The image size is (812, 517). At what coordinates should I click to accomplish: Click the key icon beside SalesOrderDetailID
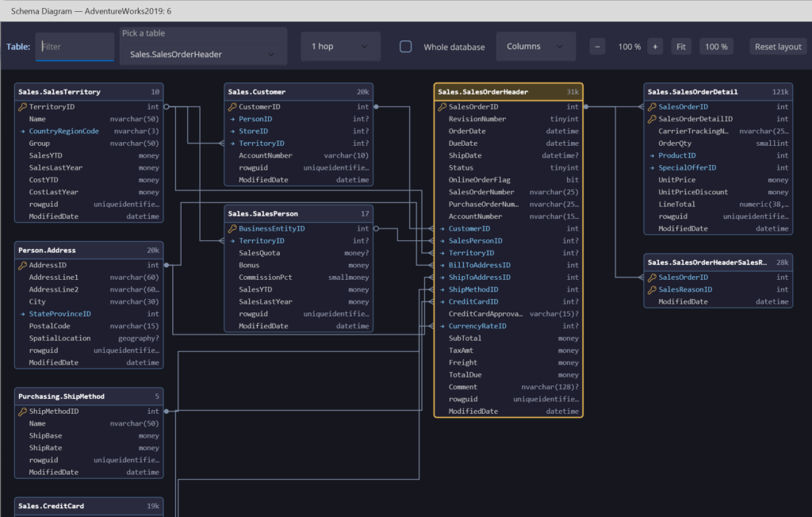pos(652,119)
